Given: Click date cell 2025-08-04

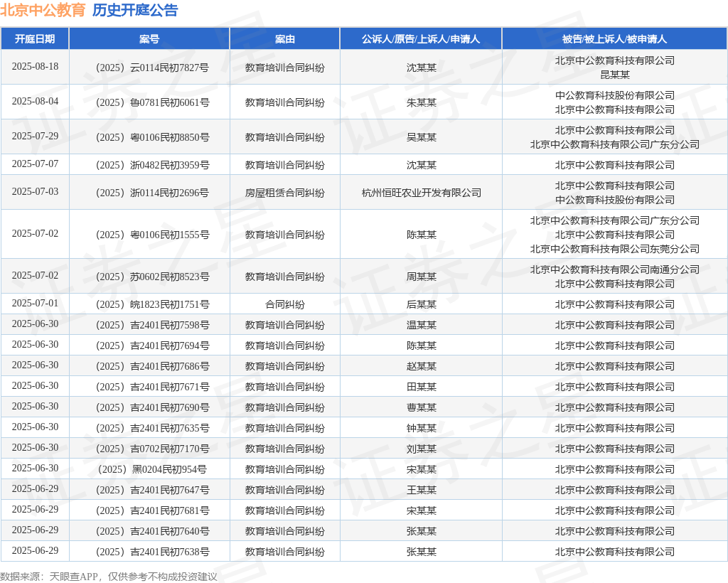Looking at the screenshot, I should click(x=36, y=101).
